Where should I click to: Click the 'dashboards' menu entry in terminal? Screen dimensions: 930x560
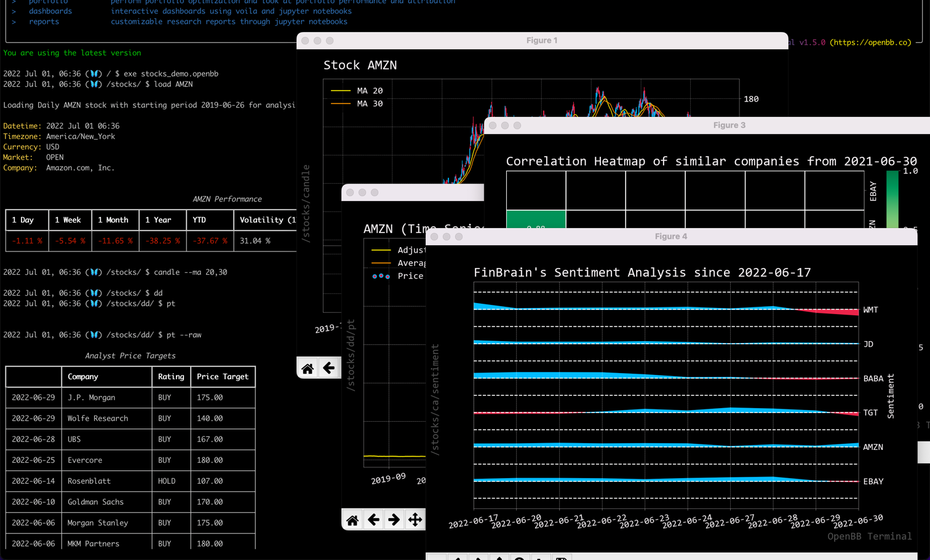50,11
